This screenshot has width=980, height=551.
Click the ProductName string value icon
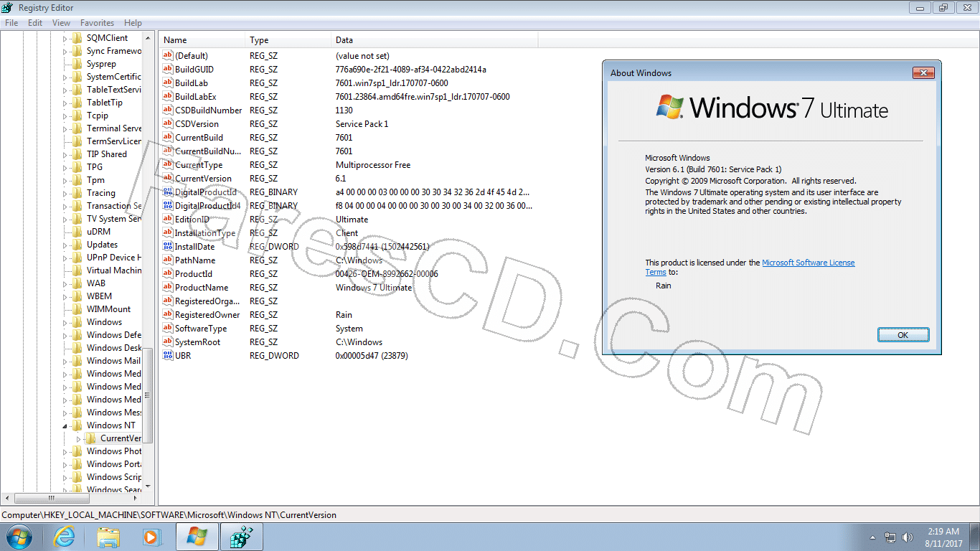tap(168, 288)
